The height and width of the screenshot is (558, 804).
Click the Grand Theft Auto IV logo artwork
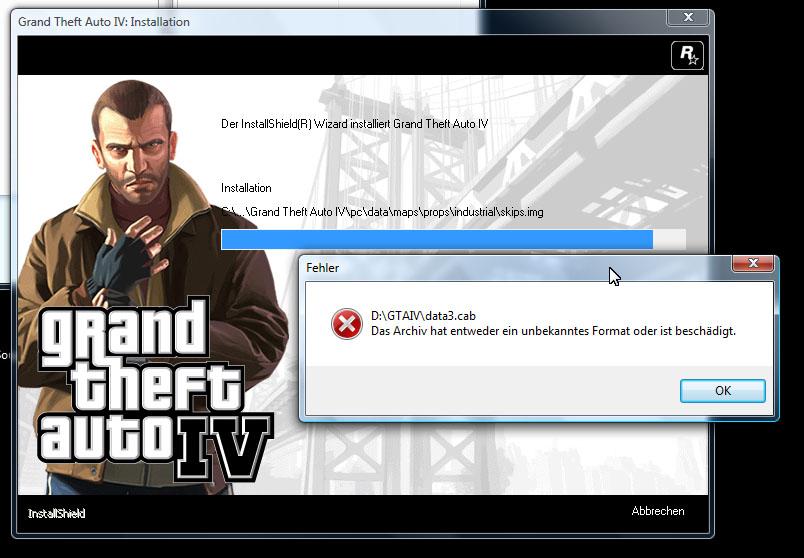tap(154, 390)
